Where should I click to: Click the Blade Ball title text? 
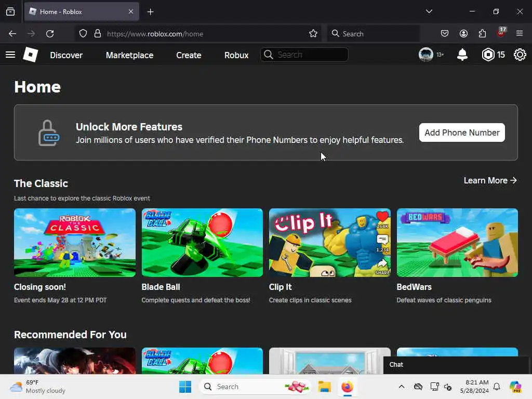(x=161, y=287)
